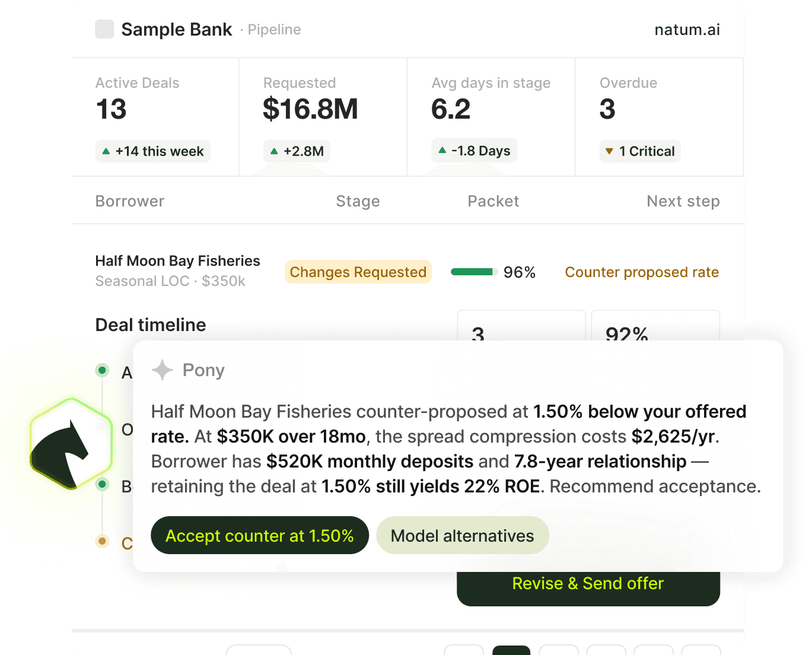Sort by Stage column header
Viewport: 812px width, 655px height.
tap(358, 201)
